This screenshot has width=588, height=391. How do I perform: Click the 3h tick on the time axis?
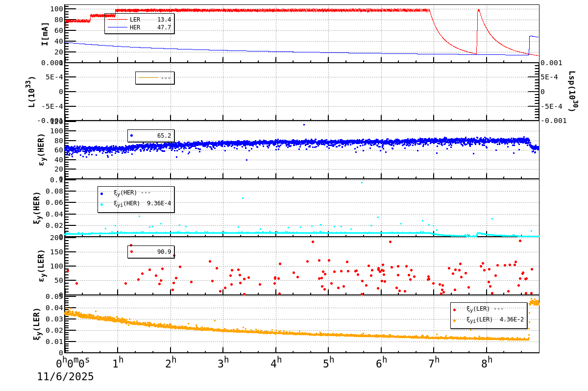coord(223,363)
